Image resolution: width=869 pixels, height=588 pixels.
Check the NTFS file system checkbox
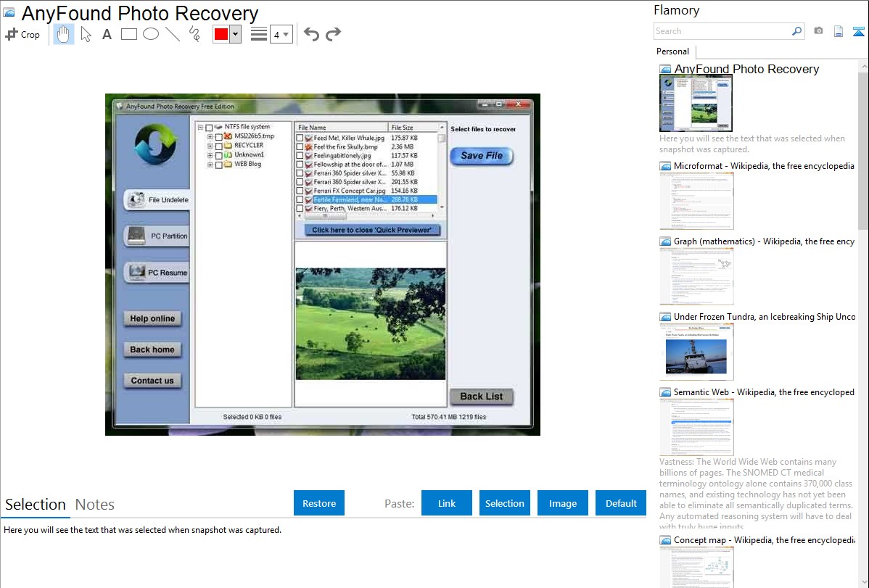tap(209, 128)
